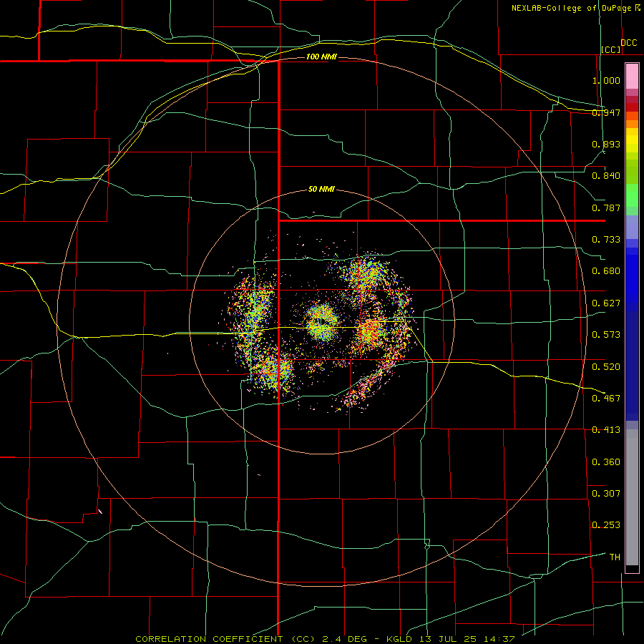Select the 0.413 scale value
The width and height of the screenshot is (644, 644).
pyautogui.click(x=606, y=430)
